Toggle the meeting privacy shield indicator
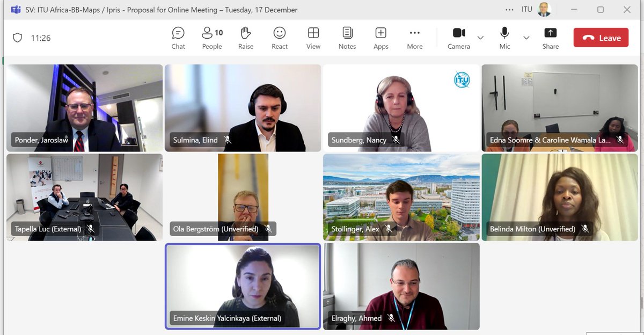This screenshot has width=644, height=335. pyautogui.click(x=17, y=38)
